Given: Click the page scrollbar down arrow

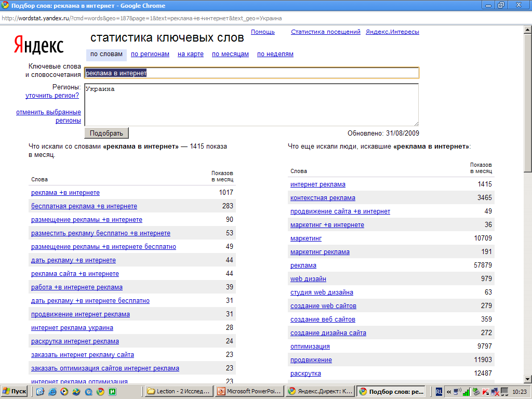Looking at the screenshot, I should [528, 379].
